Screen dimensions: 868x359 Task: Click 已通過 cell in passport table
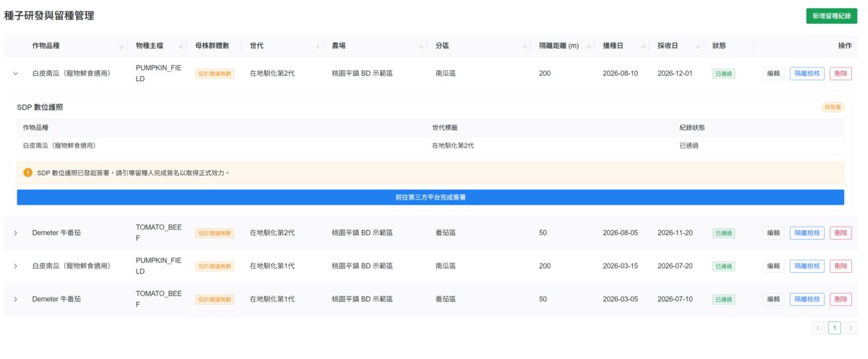pos(689,145)
